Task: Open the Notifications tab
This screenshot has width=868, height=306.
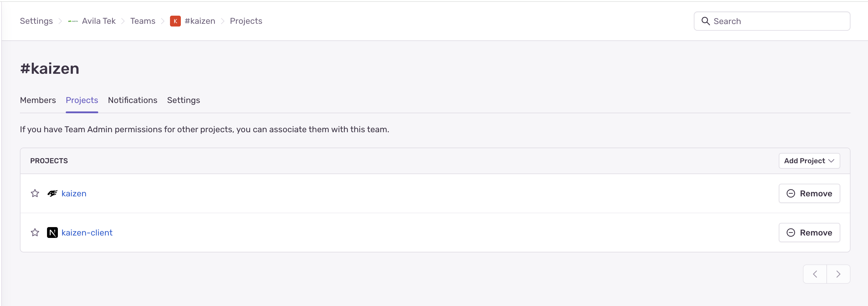Action: tap(132, 100)
